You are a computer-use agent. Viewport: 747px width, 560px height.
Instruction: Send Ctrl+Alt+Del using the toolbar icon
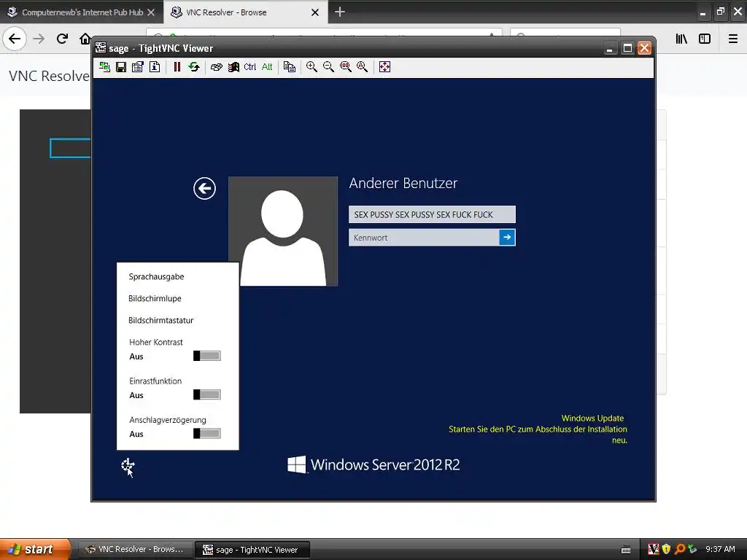216,67
